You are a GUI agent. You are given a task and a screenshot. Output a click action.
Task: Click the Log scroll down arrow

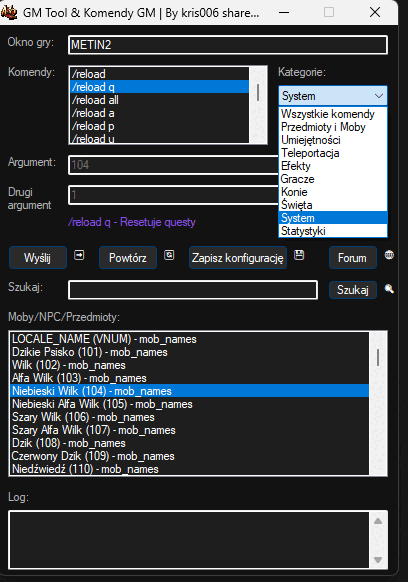[x=378, y=560]
